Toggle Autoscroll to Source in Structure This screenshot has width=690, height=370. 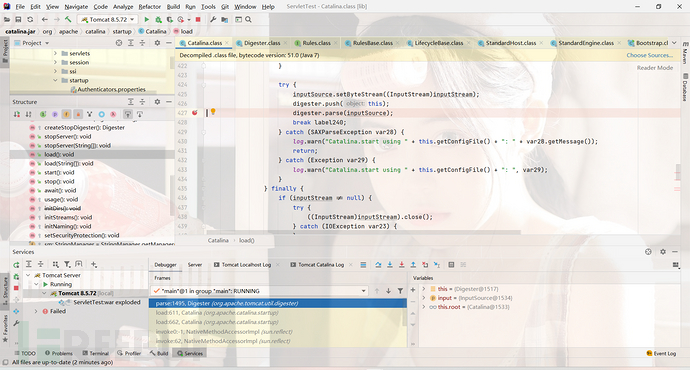(128, 114)
